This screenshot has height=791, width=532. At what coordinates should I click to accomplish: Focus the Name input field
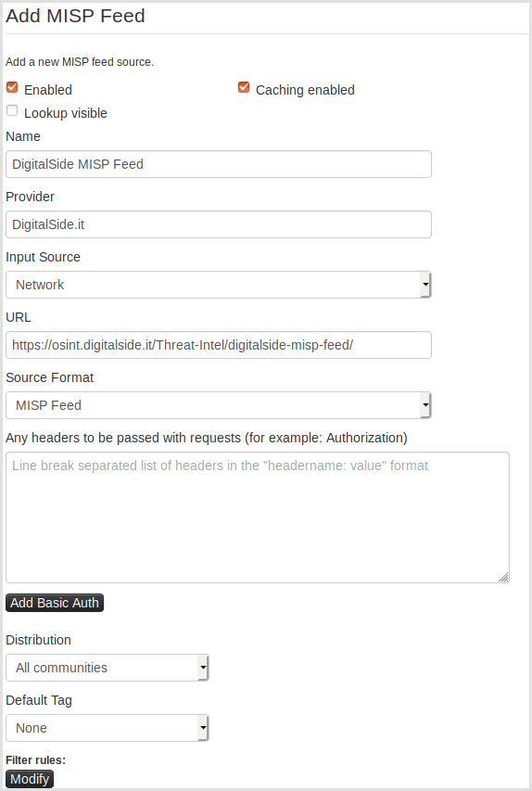click(x=219, y=164)
